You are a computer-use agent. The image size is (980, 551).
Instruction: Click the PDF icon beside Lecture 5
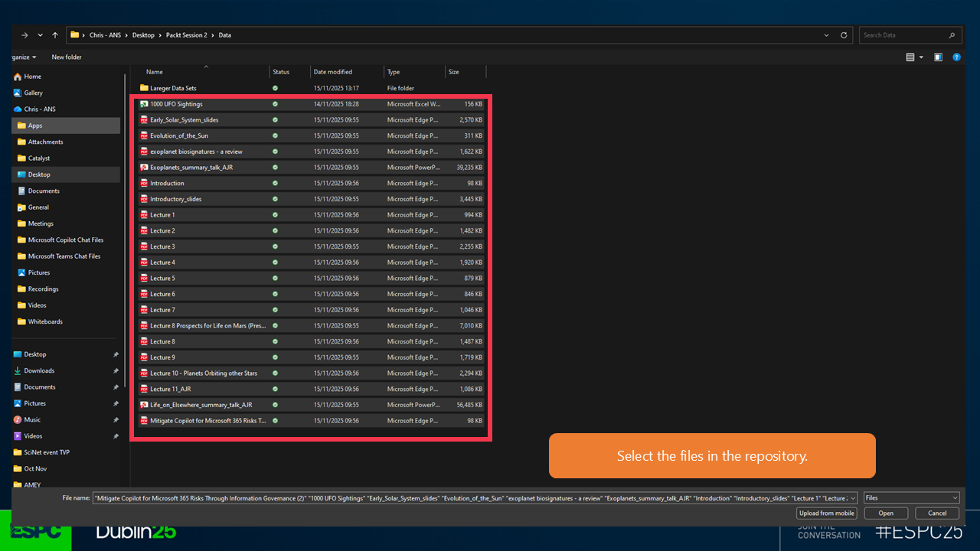[144, 279]
